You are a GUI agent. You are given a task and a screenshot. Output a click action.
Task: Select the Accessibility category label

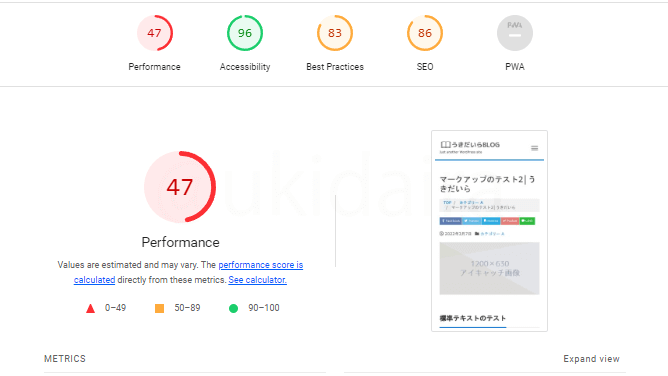pos(245,67)
